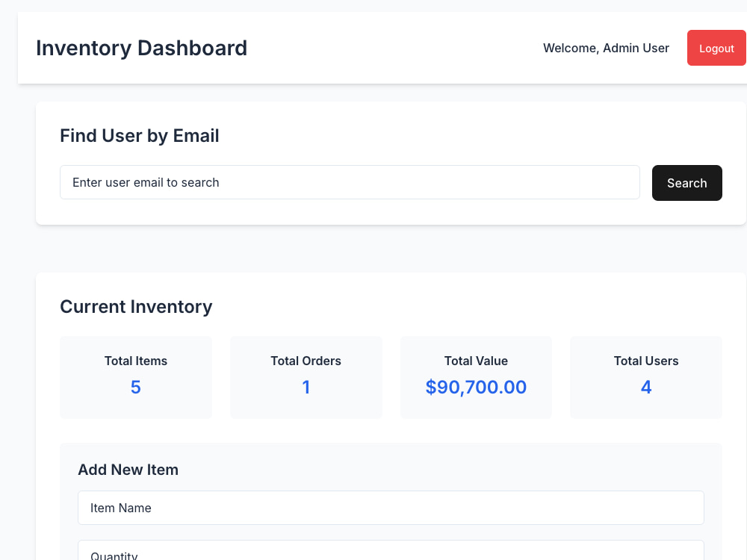Click the Total Items value 5
This screenshot has width=747, height=560.
click(x=136, y=387)
